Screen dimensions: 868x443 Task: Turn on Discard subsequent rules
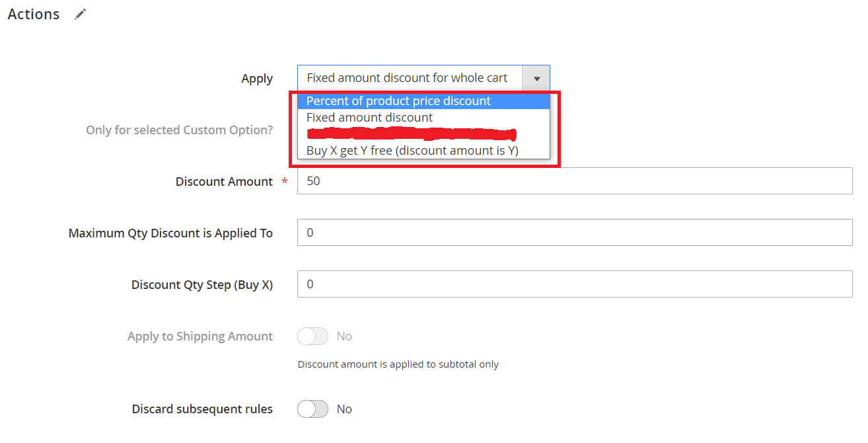click(312, 409)
